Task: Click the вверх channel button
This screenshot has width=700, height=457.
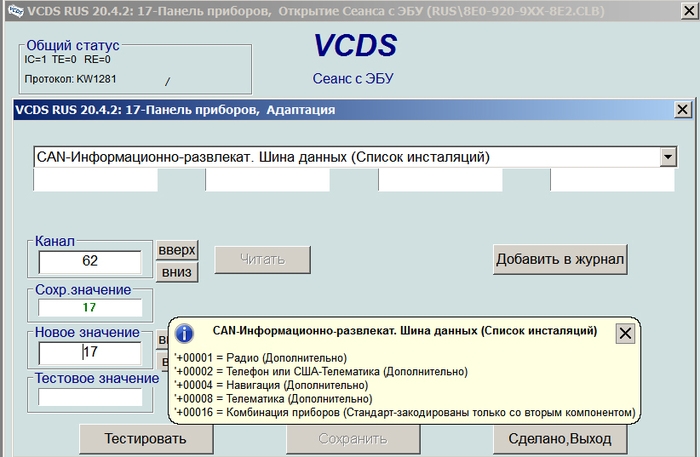Action: click(x=177, y=250)
